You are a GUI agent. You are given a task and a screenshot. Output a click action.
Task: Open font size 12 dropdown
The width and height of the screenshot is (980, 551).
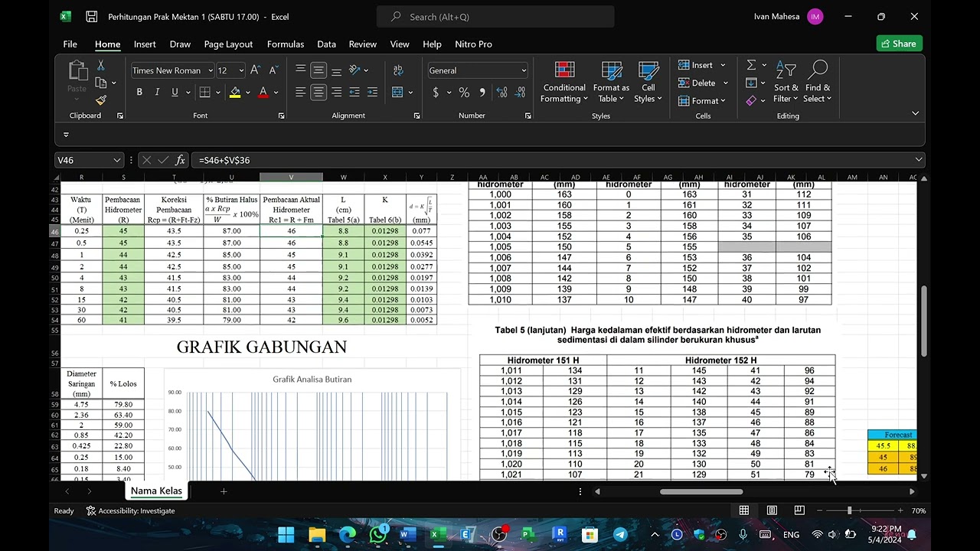pos(241,70)
